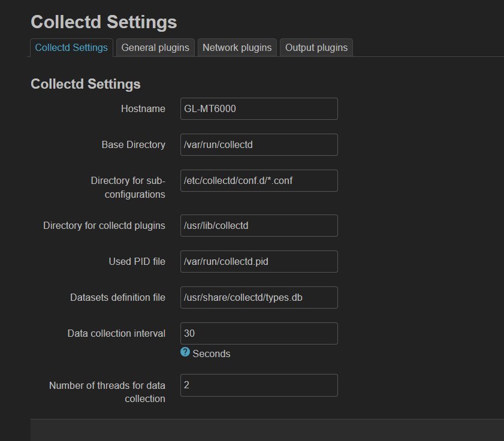Focus the Number of threads field
The width and height of the screenshot is (504, 441).
coord(259,385)
